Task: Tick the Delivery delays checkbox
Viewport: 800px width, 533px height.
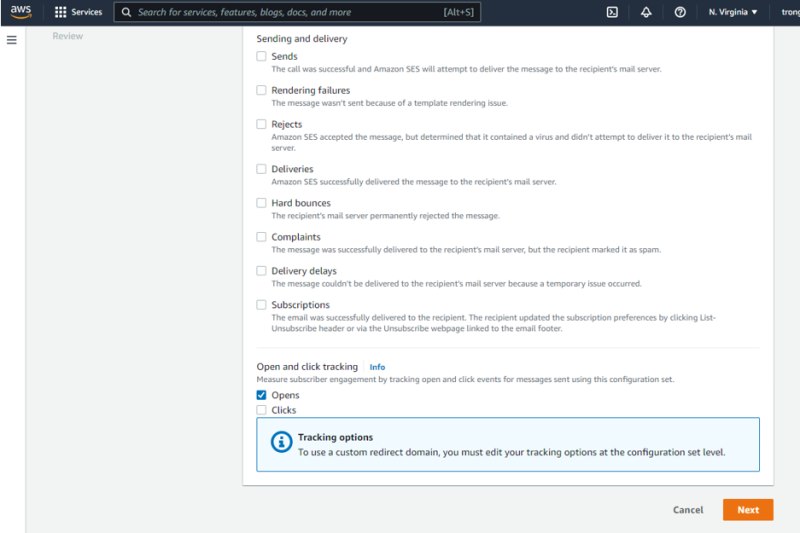Action: coord(261,271)
